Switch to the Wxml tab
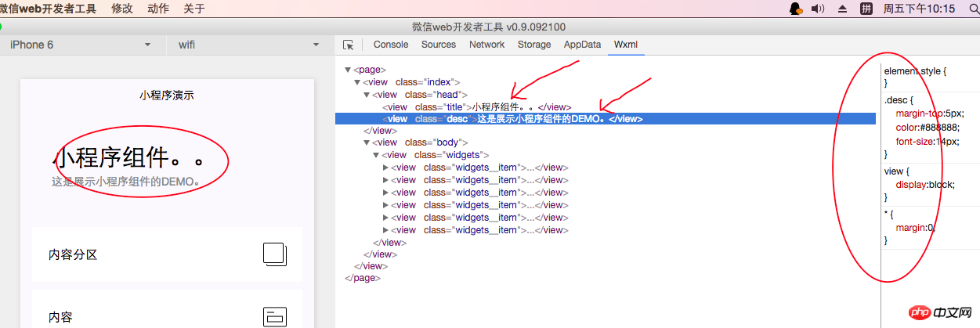Image resolution: width=980 pixels, height=328 pixels. tap(626, 45)
